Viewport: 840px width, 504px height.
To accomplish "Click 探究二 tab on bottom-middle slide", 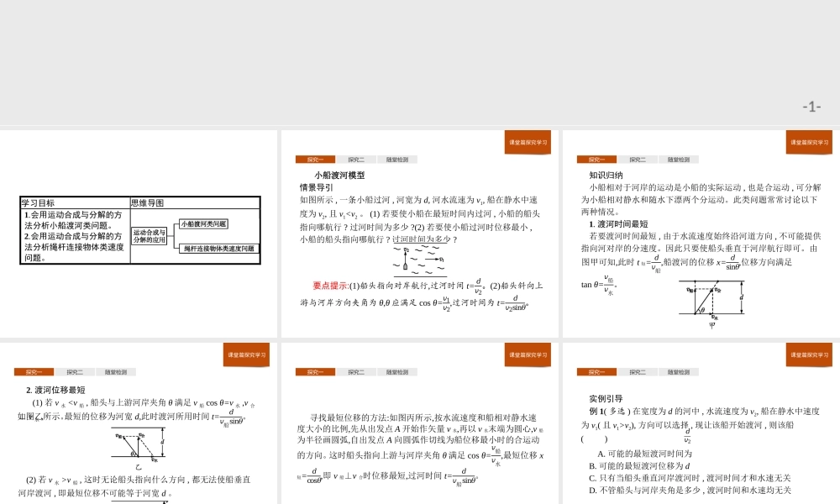I will 357,371.
